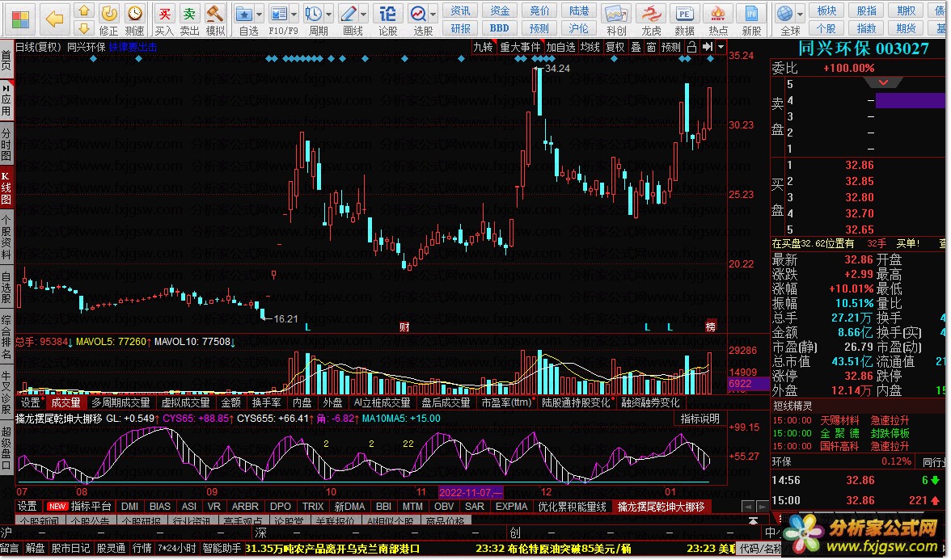Click the indicator tabs left scroll arrow
The width and height of the screenshot is (951, 560).
(x=749, y=507)
